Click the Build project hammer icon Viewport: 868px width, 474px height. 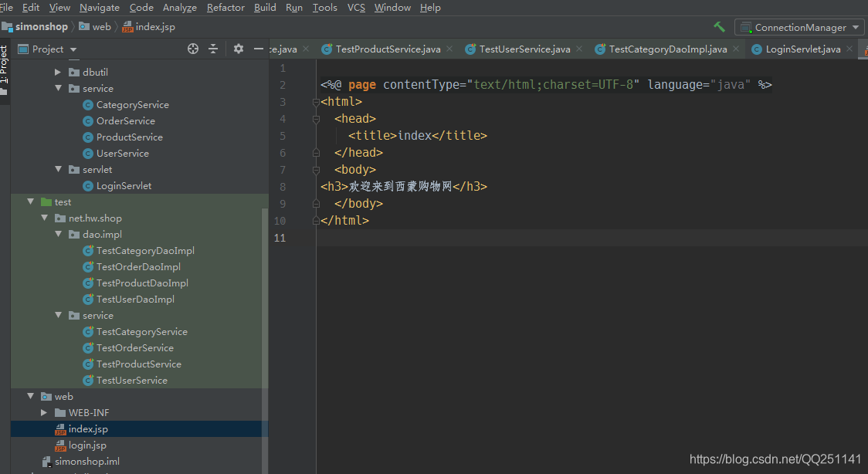[x=719, y=26]
